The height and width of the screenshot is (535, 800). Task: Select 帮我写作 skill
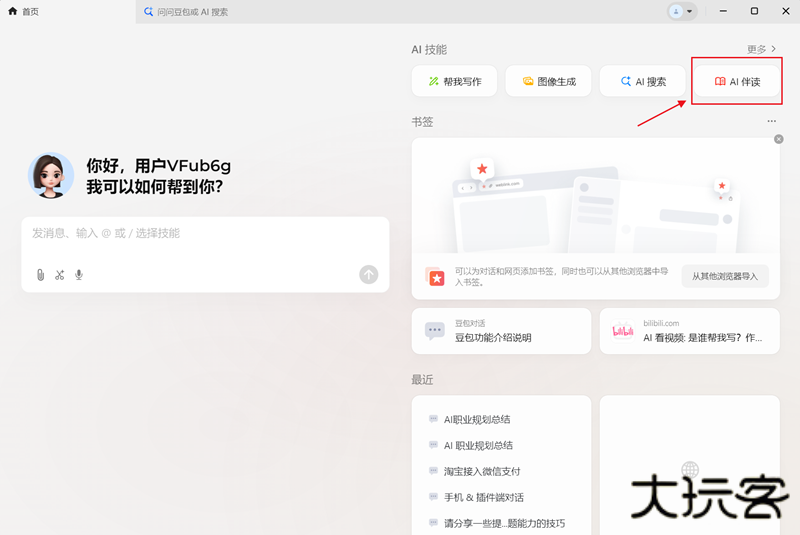[x=454, y=82]
